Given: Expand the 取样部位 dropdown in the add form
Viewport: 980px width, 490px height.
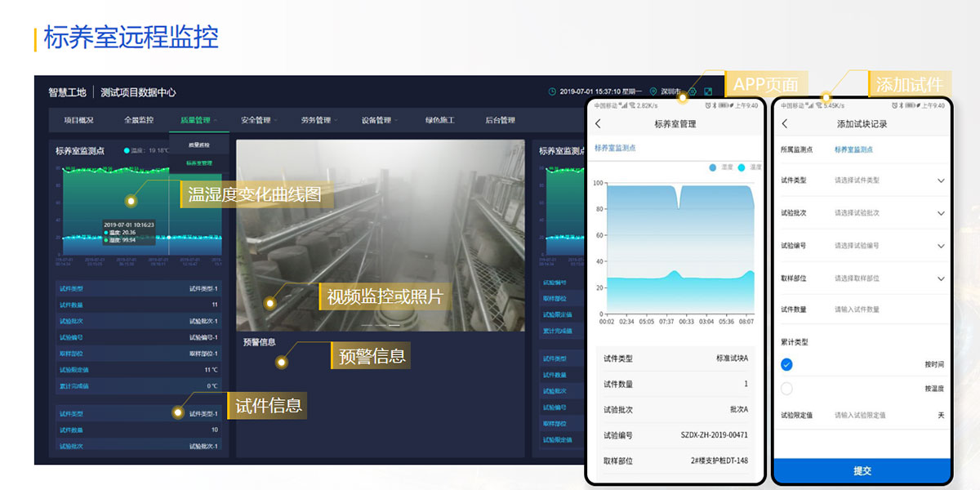Looking at the screenshot, I should [x=941, y=278].
